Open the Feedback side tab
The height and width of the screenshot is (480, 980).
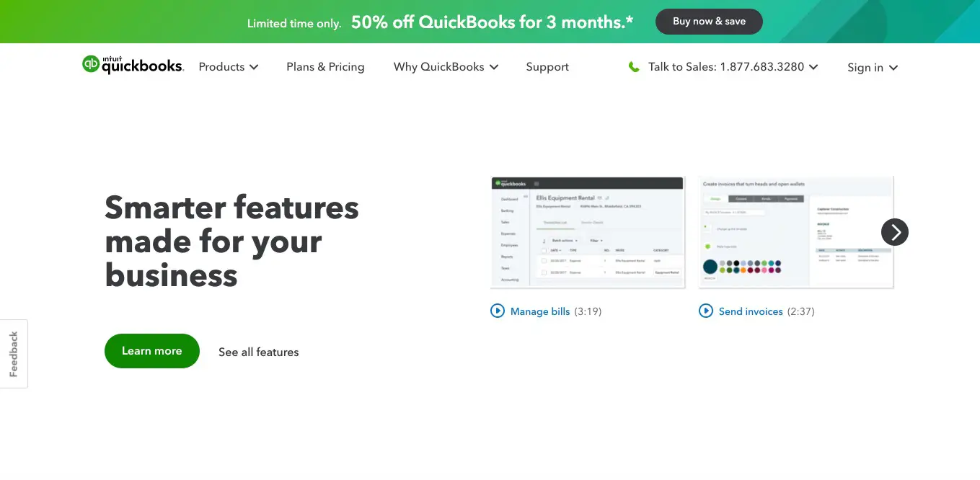click(14, 354)
